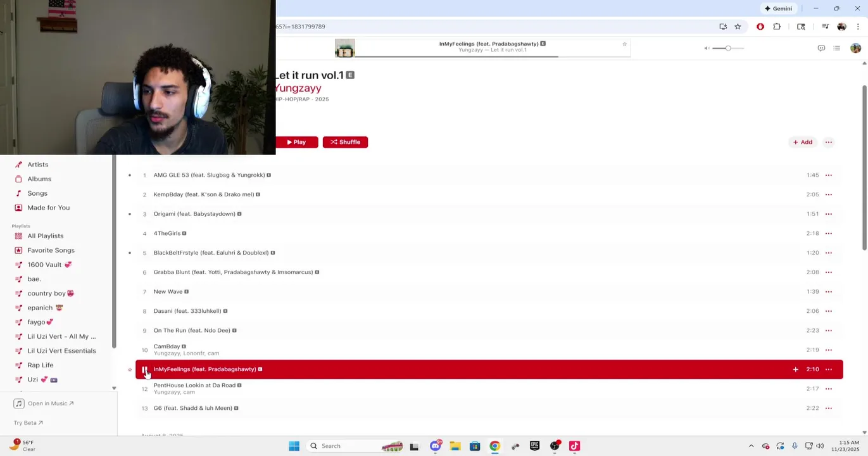Open Chrome three-dot menu
The width and height of the screenshot is (868, 456).
click(858, 27)
